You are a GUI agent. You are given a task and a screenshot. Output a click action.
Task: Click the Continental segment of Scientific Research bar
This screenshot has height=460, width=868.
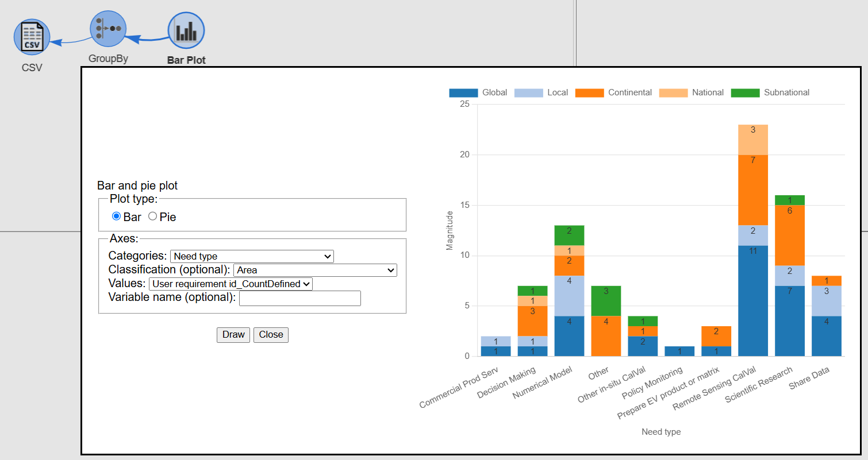790,235
